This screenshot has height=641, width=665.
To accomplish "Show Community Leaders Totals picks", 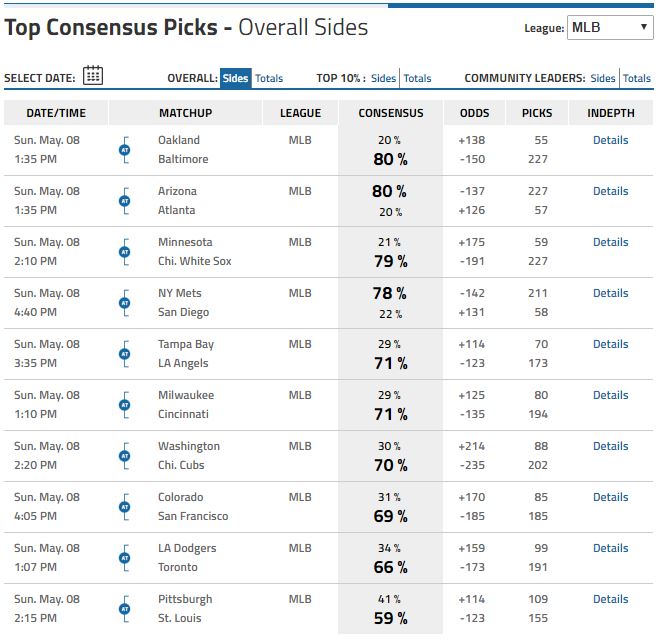I will click(x=637, y=78).
